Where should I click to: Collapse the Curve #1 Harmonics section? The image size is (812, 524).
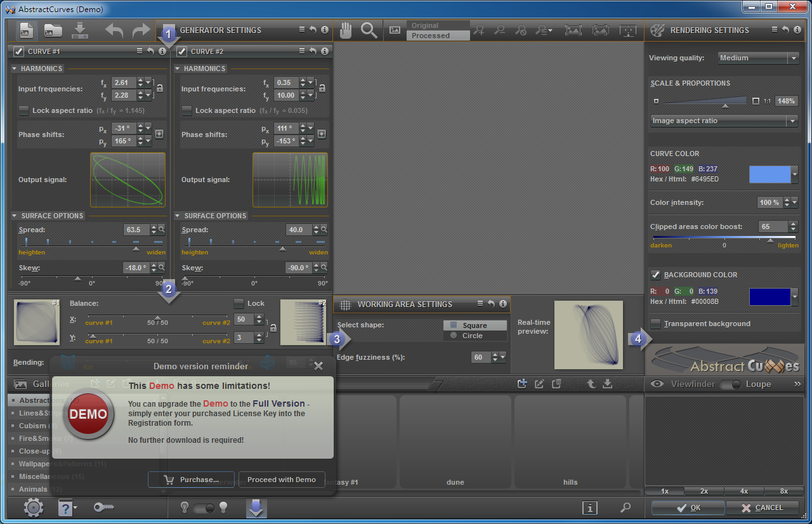pos(15,69)
